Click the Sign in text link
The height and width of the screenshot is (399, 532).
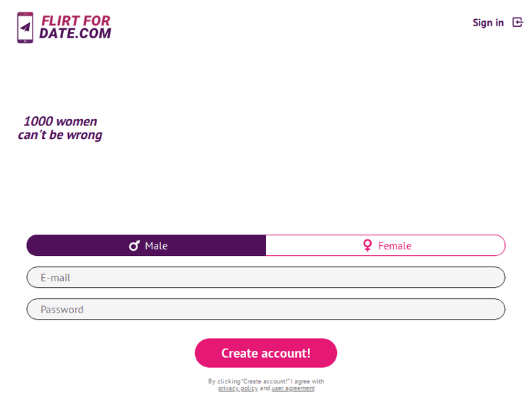coord(488,23)
